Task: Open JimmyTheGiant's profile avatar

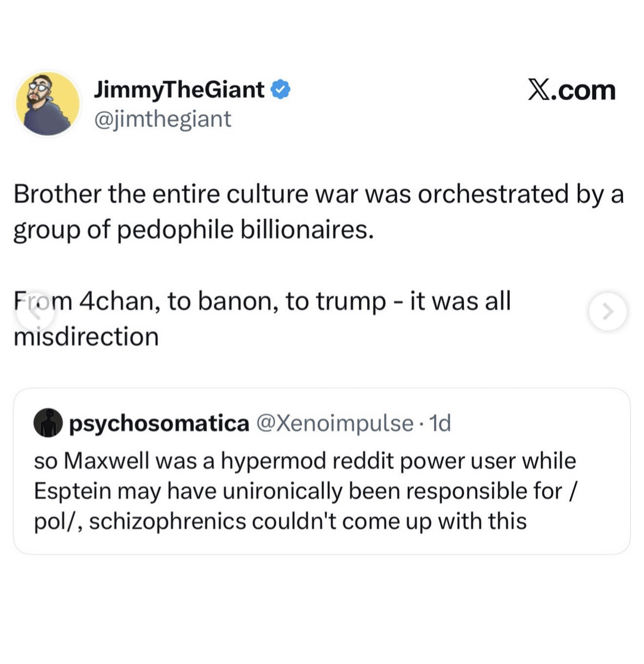Action: pos(47,103)
